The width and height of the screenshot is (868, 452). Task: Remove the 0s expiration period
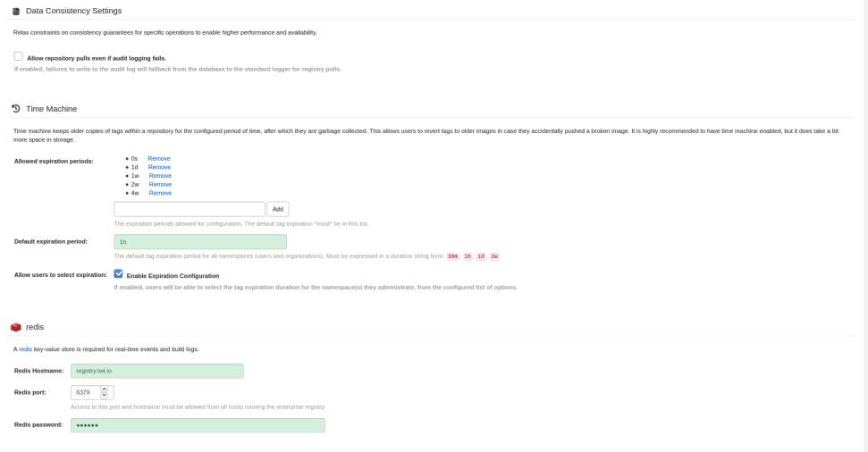point(159,158)
